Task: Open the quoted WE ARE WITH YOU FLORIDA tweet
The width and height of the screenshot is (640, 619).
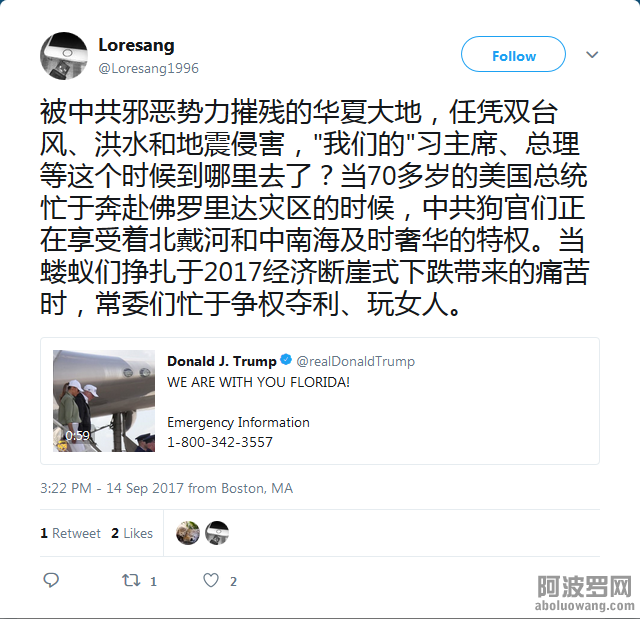Action: coord(320,401)
